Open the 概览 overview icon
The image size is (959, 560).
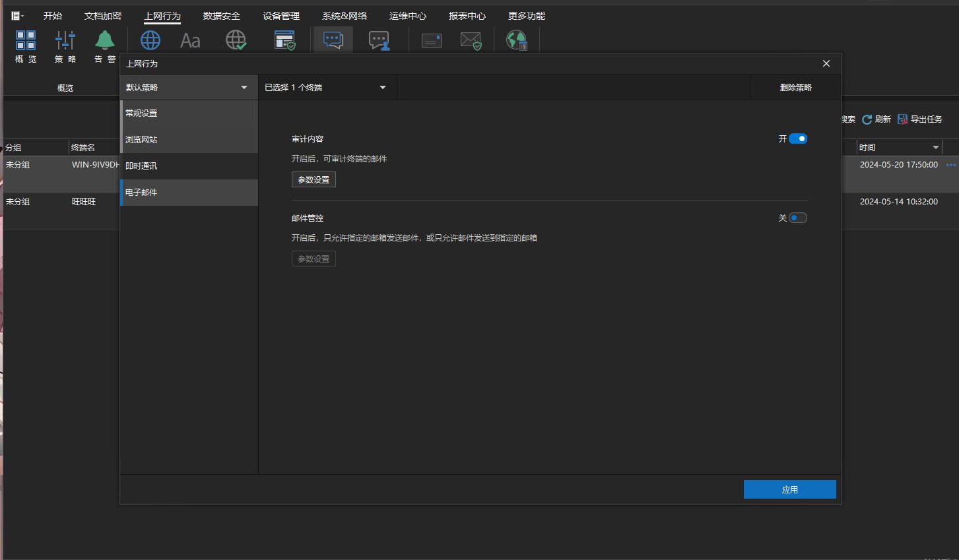(x=26, y=40)
